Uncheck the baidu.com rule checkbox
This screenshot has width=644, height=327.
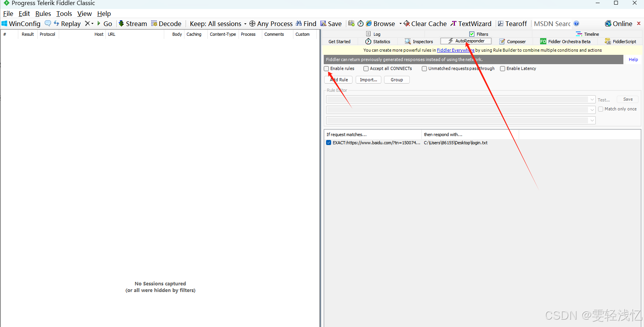pos(328,143)
